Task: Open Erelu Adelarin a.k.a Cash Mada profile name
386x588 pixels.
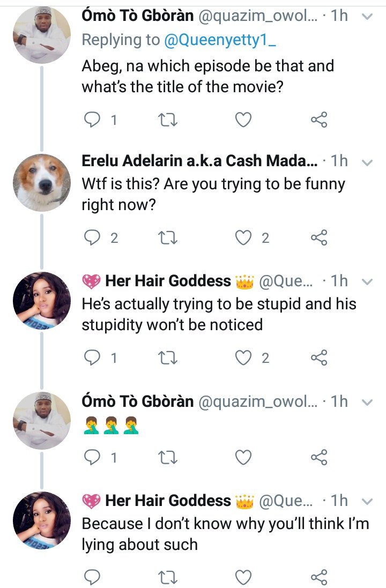Action: [199, 161]
